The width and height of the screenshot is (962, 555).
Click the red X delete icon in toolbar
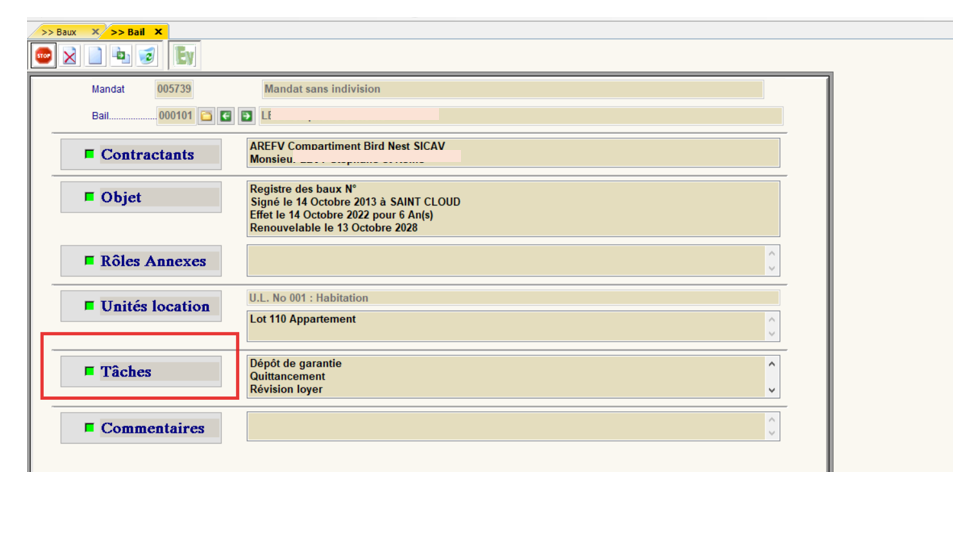[x=69, y=56]
